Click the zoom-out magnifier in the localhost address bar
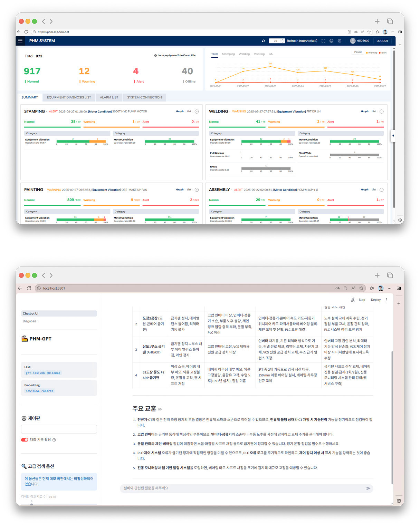 [x=345, y=288]
